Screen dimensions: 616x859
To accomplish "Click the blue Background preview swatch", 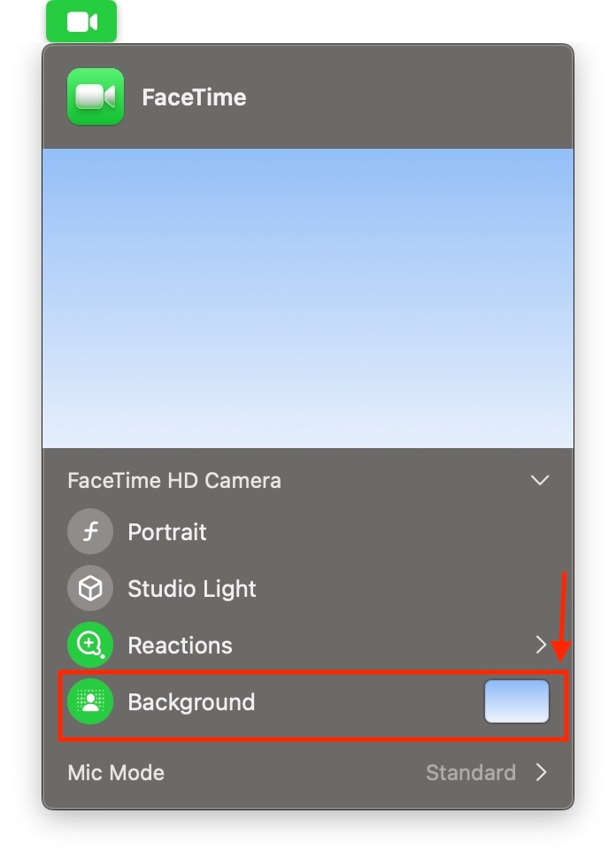I will click(516, 701).
